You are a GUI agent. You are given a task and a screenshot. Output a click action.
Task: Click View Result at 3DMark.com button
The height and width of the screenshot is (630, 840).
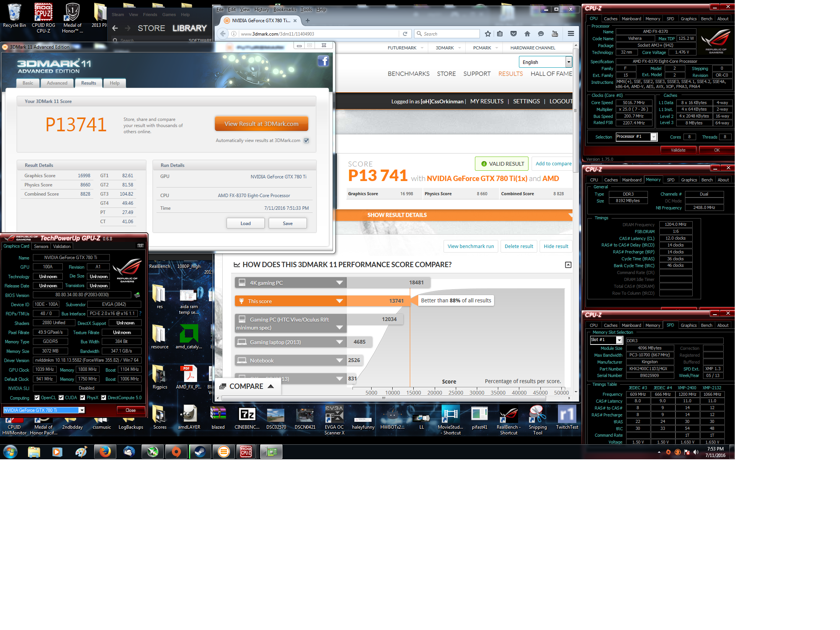261,124
